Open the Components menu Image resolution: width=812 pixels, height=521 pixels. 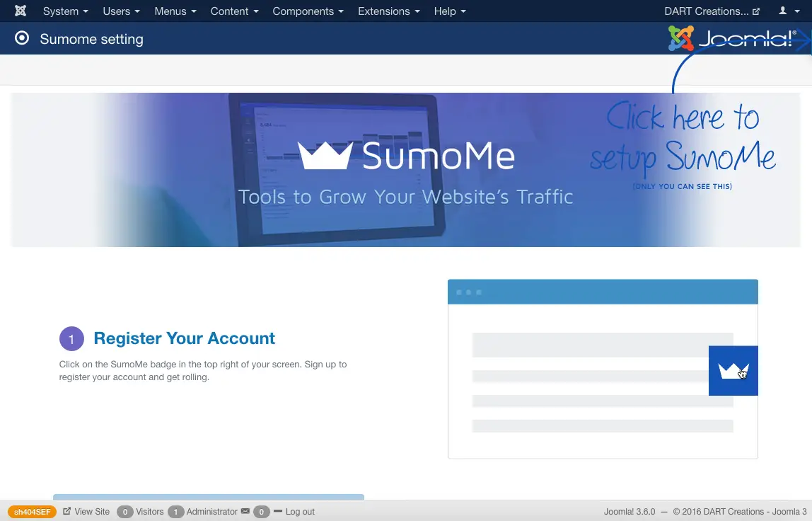(x=308, y=11)
